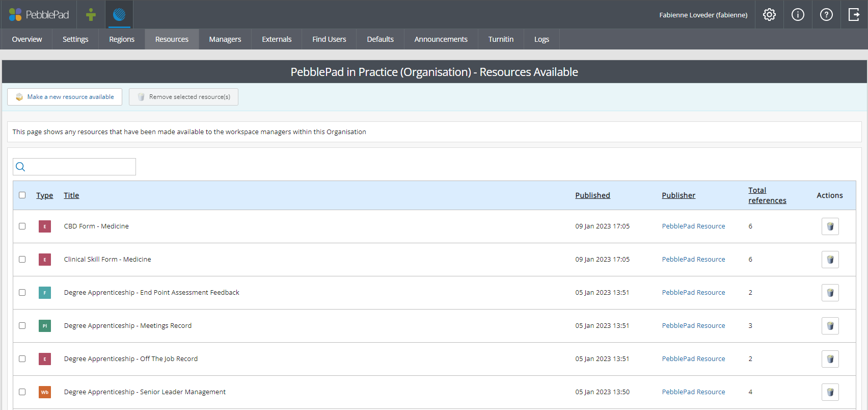Click the log out icon

pyautogui.click(x=854, y=14)
